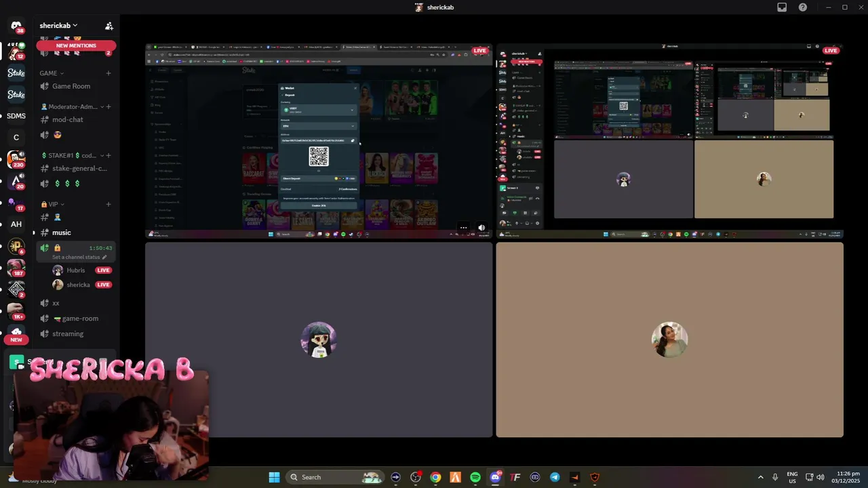This screenshot has height=488, width=868.
Task: Open Discord direct messages home icon
Action: click(16, 26)
